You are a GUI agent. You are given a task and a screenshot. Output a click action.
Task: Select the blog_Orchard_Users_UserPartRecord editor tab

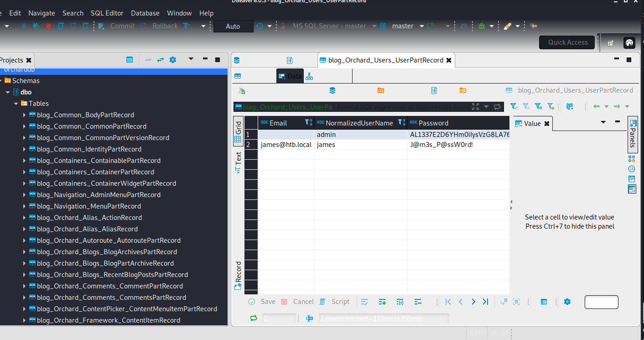[x=385, y=60]
